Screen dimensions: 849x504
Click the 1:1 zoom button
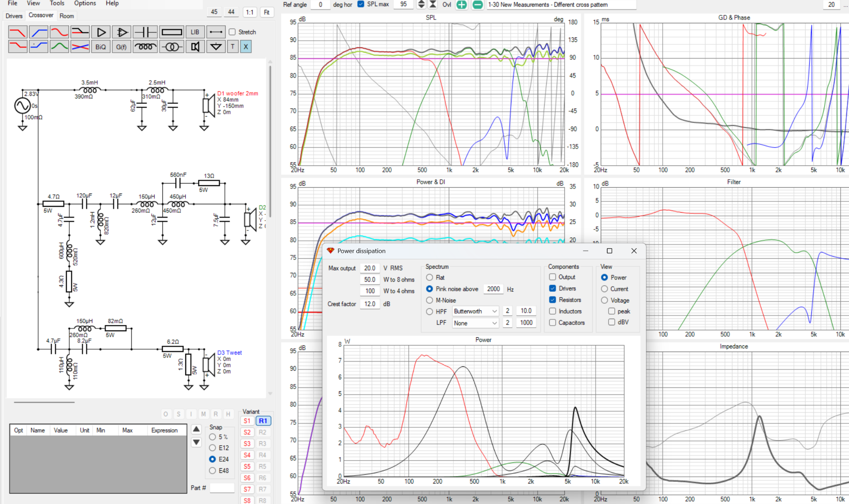pos(250,12)
